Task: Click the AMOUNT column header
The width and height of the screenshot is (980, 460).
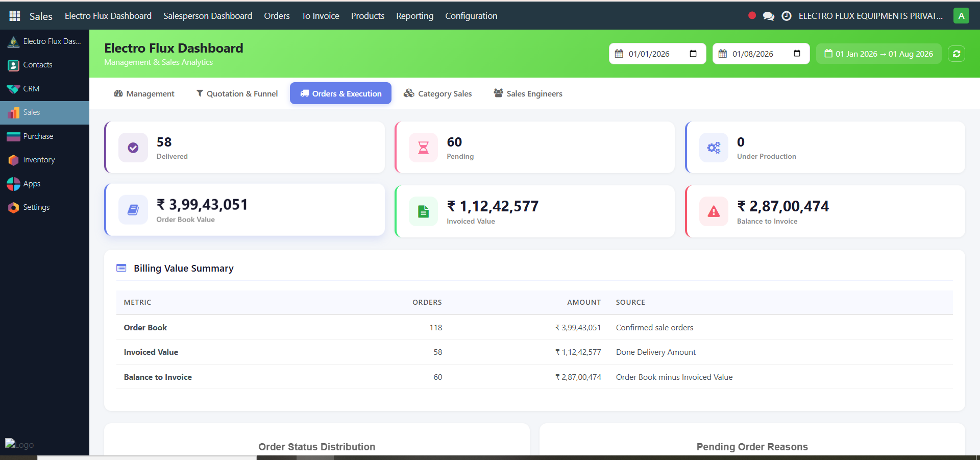Action: tap(584, 302)
